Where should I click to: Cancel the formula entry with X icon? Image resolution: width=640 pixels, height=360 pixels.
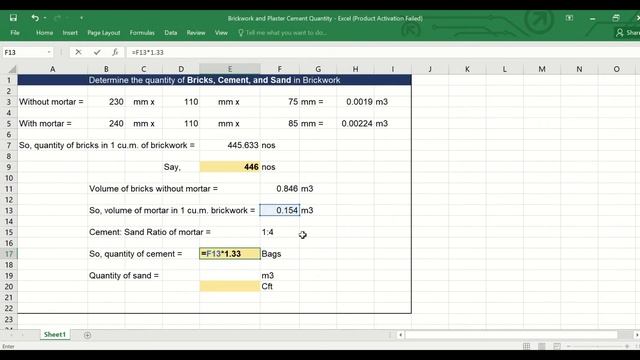(78, 52)
